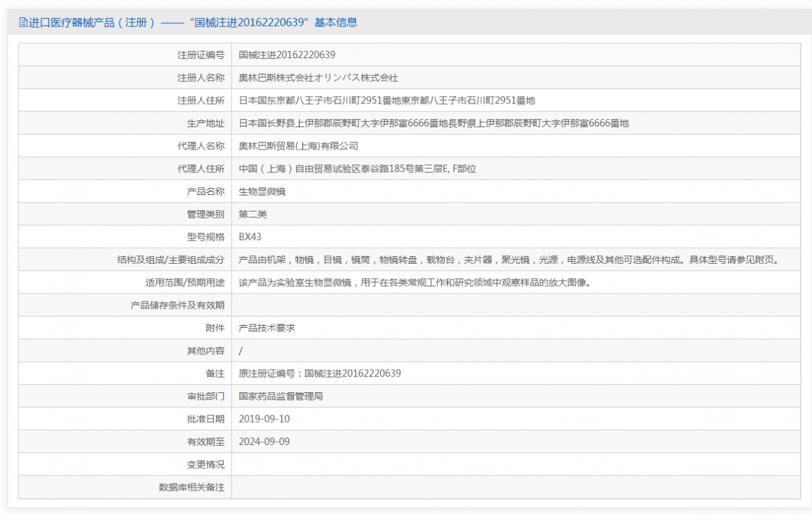Click the 数据库相关备注 label
This screenshot has height=520, width=812.
click(191, 487)
